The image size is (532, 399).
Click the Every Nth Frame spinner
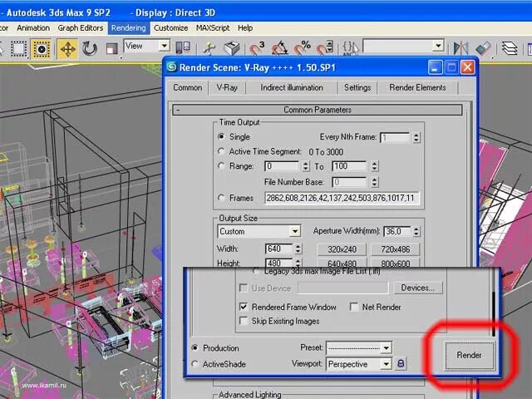pos(416,137)
